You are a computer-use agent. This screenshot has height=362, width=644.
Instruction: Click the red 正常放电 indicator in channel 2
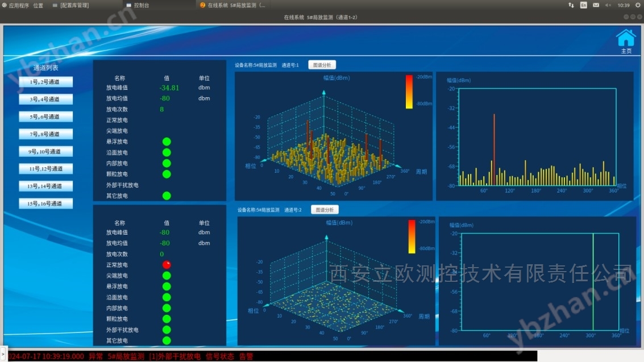pos(167,265)
